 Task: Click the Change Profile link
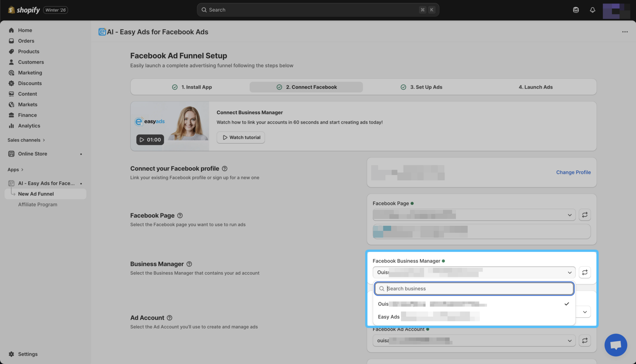pyautogui.click(x=573, y=172)
